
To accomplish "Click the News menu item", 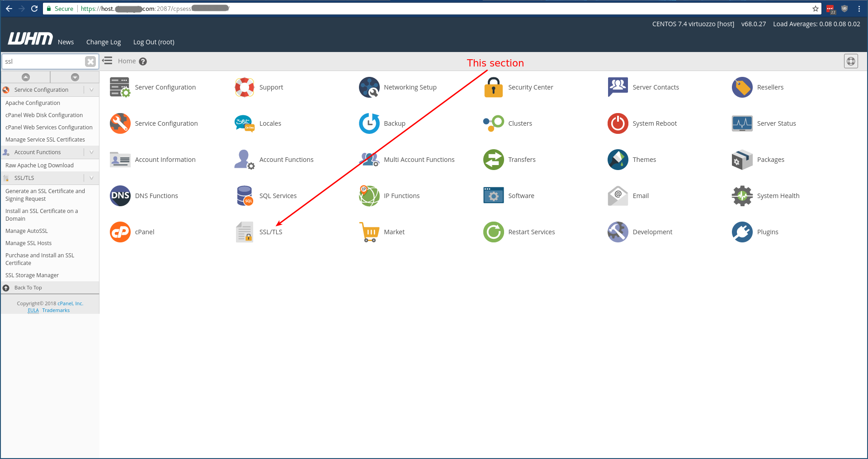I will [x=66, y=42].
